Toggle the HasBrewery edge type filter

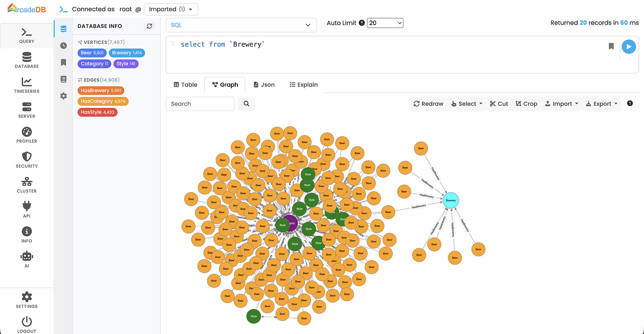100,90
